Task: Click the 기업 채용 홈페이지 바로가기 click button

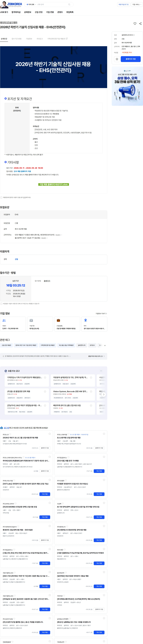Action: tap(54, 185)
